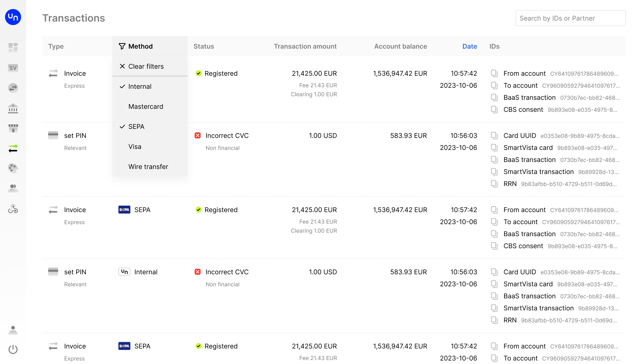The width and height of the screenshot is (642, 364).
Task: Toggle the Internal method filter
Action: pos(150,86)
